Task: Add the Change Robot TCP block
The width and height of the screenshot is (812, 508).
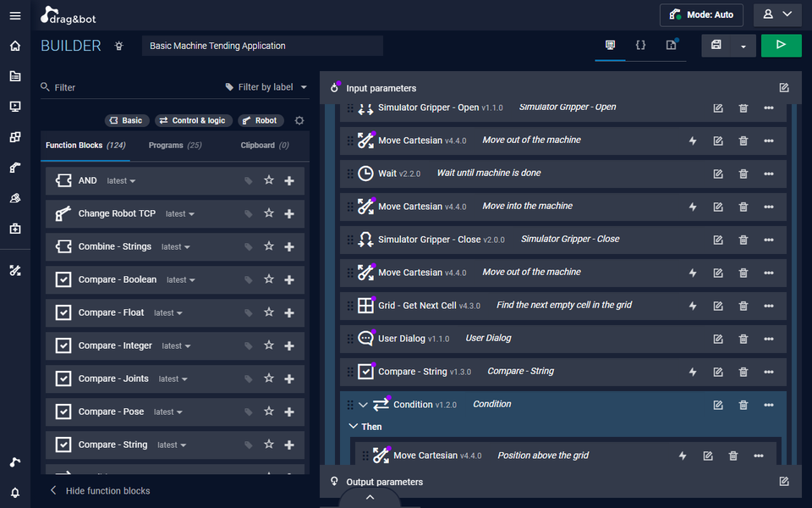Action: tap(289, 214)
